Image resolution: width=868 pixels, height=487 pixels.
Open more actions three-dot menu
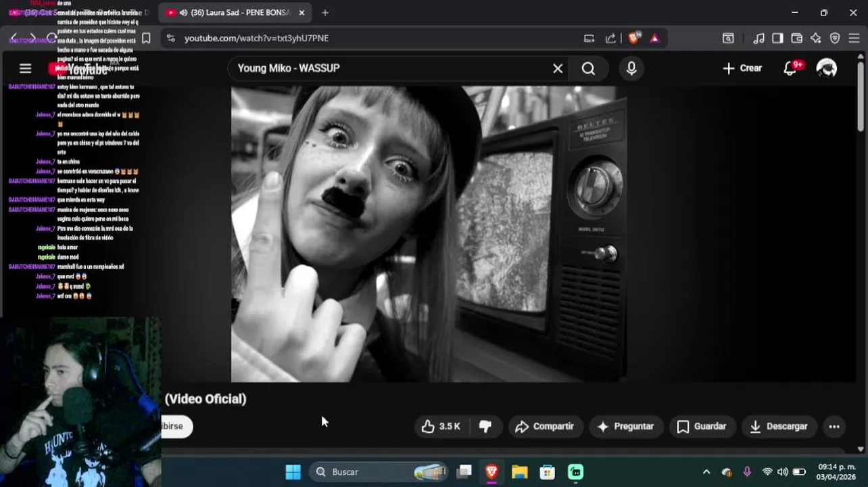tap(834, 426)
